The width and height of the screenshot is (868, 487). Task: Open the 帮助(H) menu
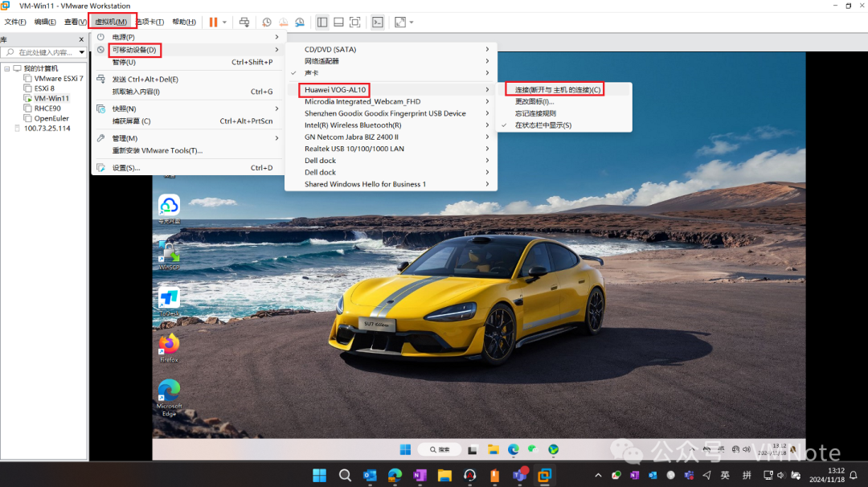click(184, 23)
